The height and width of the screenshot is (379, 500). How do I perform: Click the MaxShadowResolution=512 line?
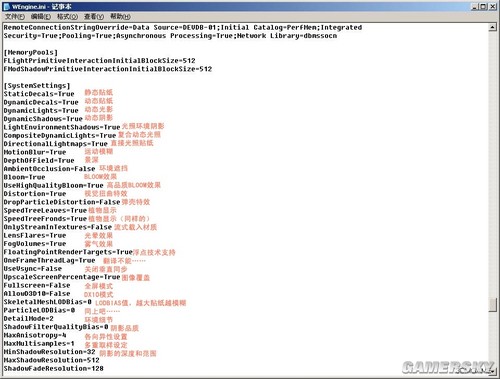coord(51,360)
